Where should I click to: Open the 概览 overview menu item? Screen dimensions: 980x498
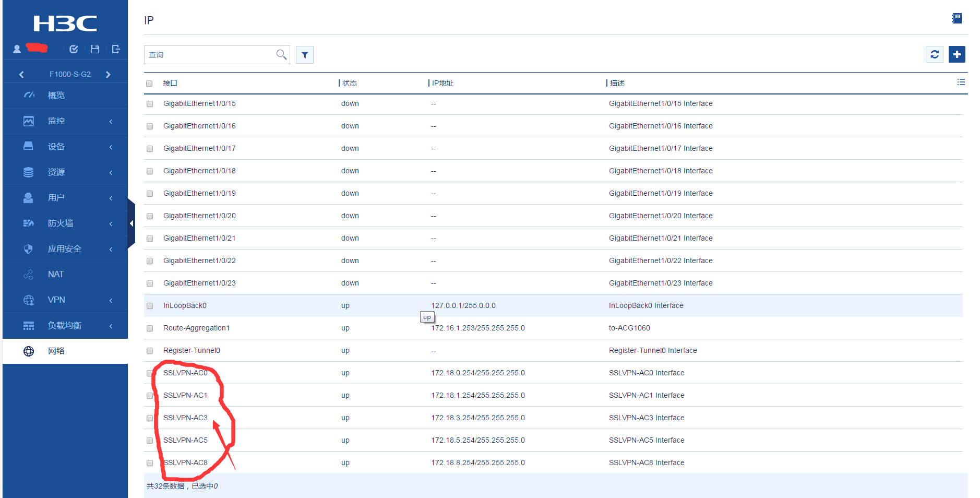(56, 96)
